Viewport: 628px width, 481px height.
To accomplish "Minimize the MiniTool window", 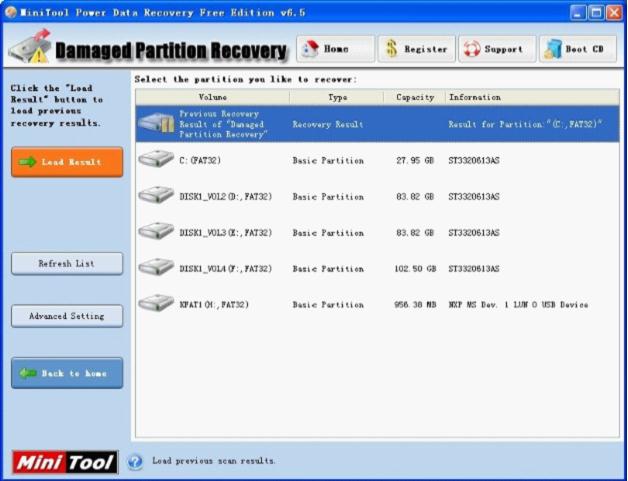I will 578,13.
